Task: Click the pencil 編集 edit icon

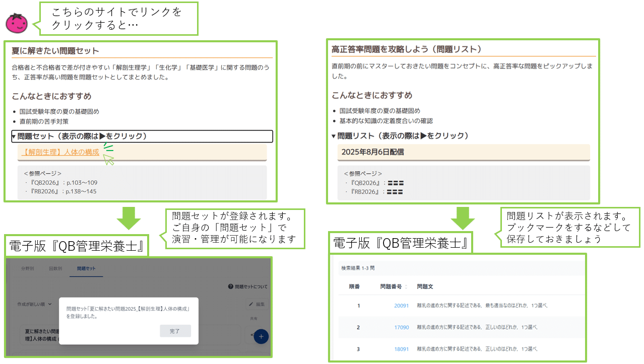Action: click(x=251, y=304)
